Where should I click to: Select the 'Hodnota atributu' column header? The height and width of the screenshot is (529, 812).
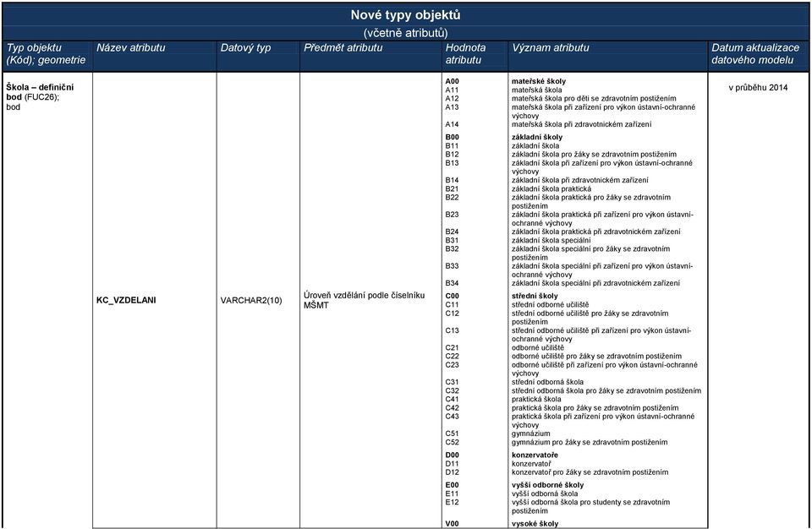[465, 54]
